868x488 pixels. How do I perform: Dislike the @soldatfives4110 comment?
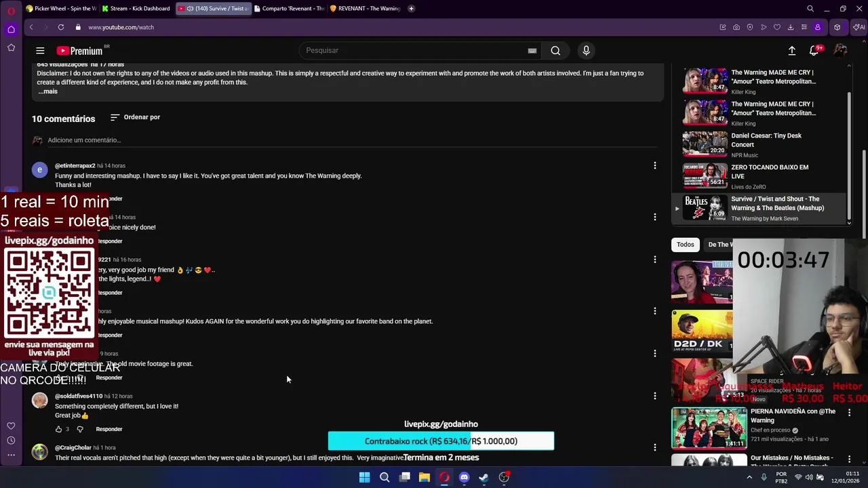[80, 429]
